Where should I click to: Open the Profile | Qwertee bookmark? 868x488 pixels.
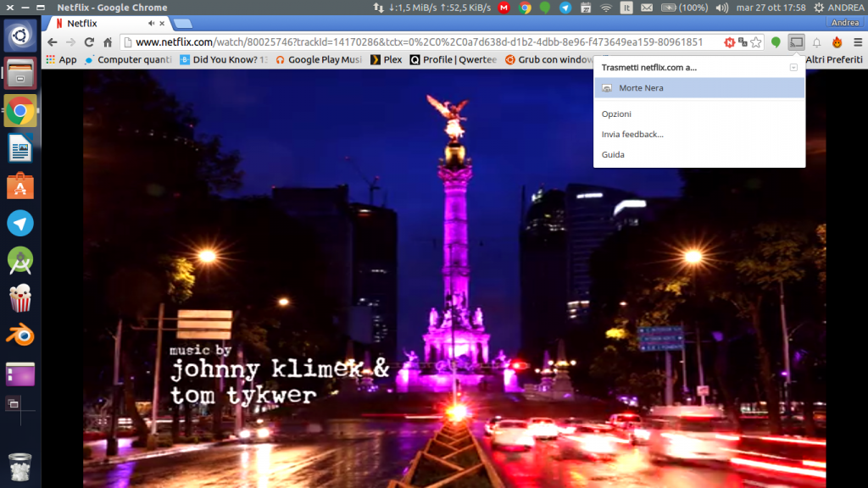(x=453, y=60)
